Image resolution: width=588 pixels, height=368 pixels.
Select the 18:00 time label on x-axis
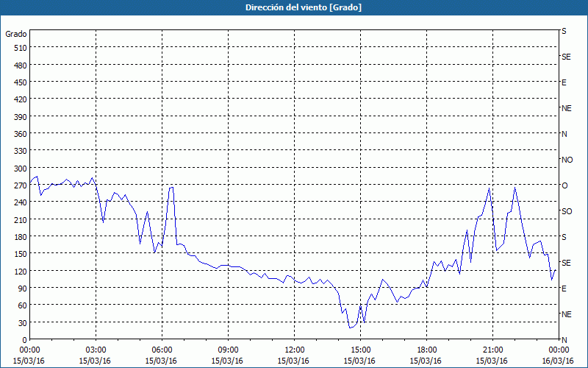click(x=426, y=350)
